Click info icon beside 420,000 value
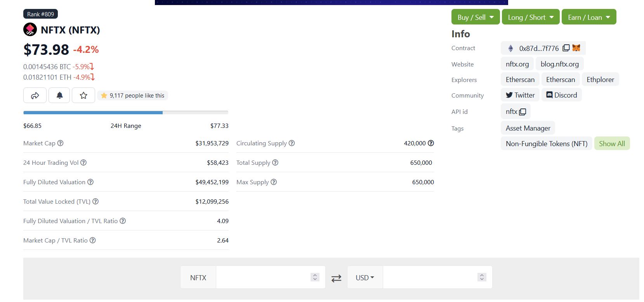The width and height of the screenshot is (644, 302). click(431, 143)
